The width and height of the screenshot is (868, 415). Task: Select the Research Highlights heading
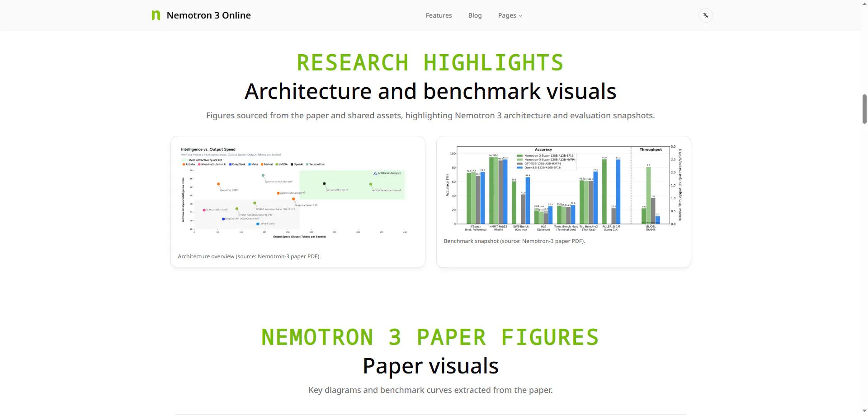click(x=430, y=63)
